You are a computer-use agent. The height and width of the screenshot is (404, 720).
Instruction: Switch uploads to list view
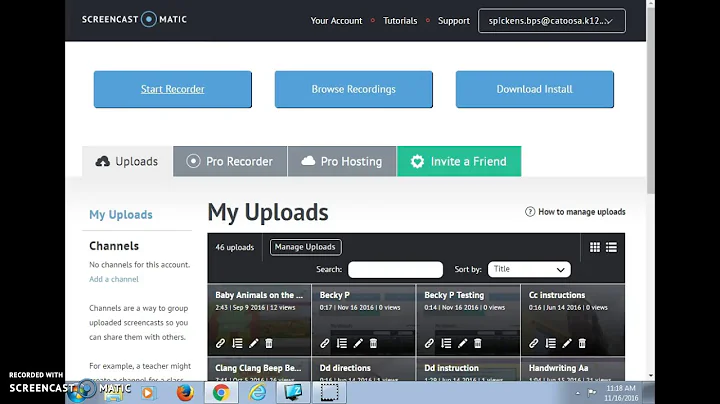coord(611,247)
